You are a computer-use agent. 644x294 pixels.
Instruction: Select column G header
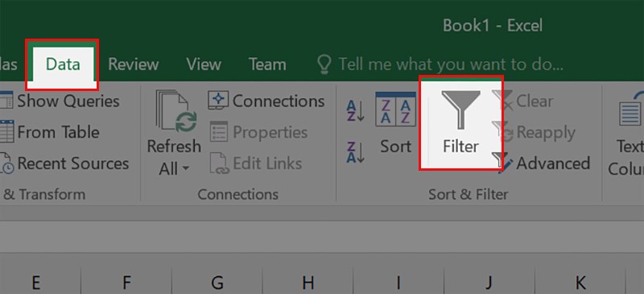pyautogui.click(x=217, y=283)
